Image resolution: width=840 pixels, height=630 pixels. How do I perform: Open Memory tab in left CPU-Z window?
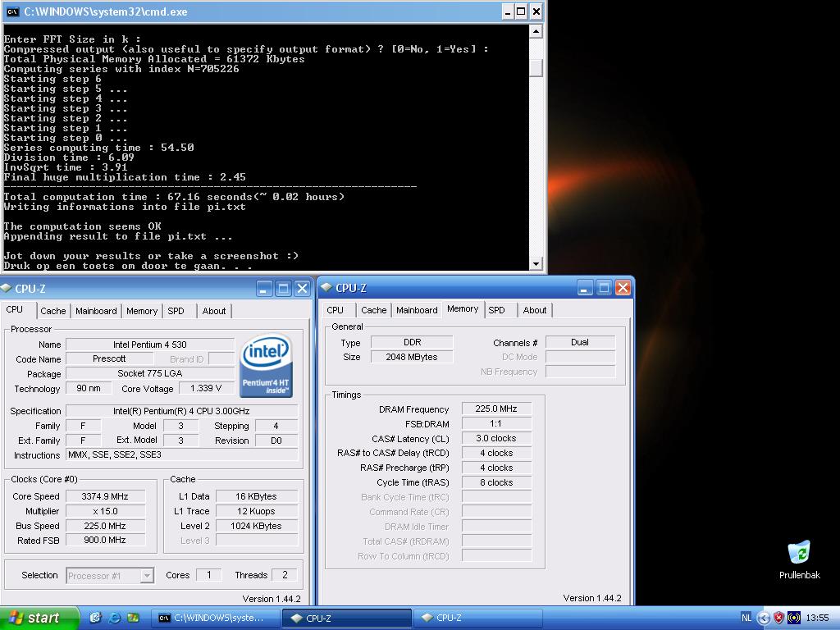pos(142,311)
